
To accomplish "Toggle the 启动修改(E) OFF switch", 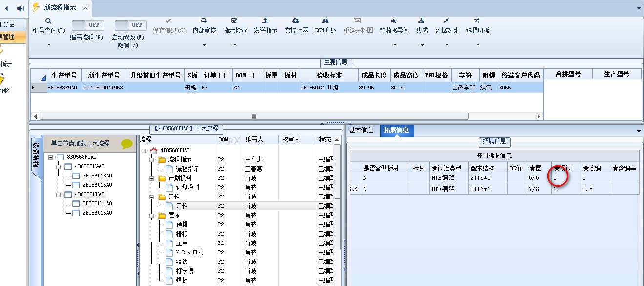I will [130, 25].
